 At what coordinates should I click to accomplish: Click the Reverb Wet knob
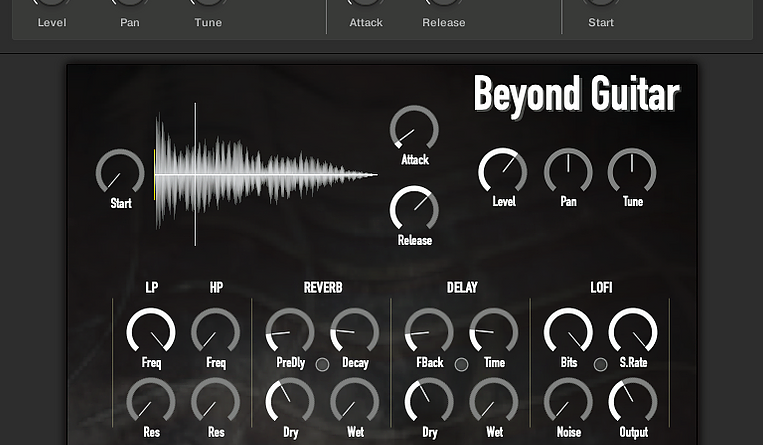[355, 401]
